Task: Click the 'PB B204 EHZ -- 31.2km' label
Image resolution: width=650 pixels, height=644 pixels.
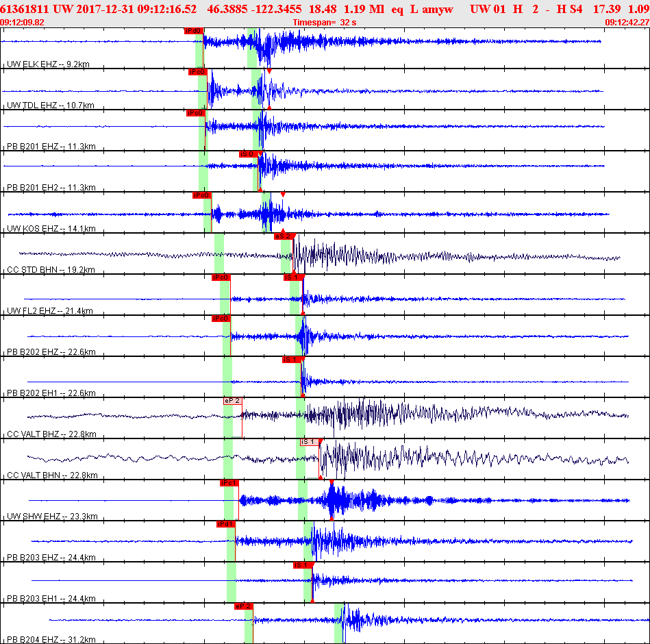Action: 51,639
